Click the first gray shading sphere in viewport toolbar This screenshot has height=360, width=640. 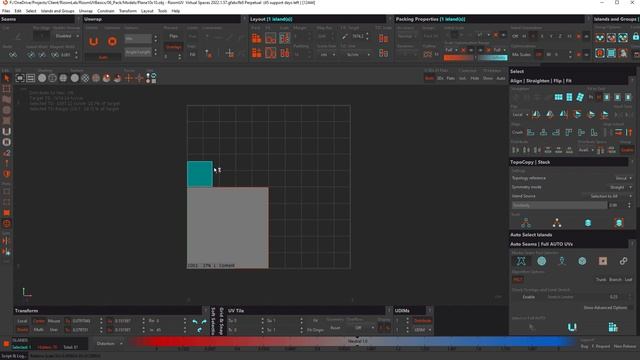(x=42, y=78)
